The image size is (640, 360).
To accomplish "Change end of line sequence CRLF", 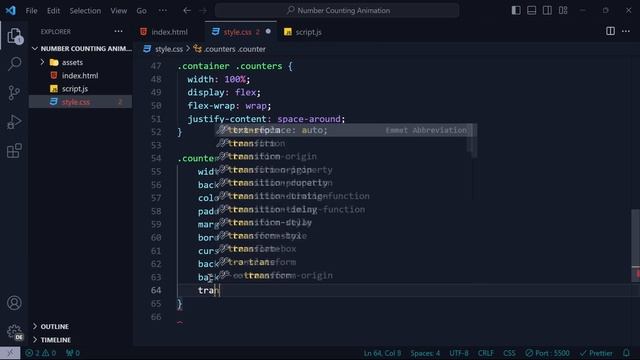I will coord(485,353).
